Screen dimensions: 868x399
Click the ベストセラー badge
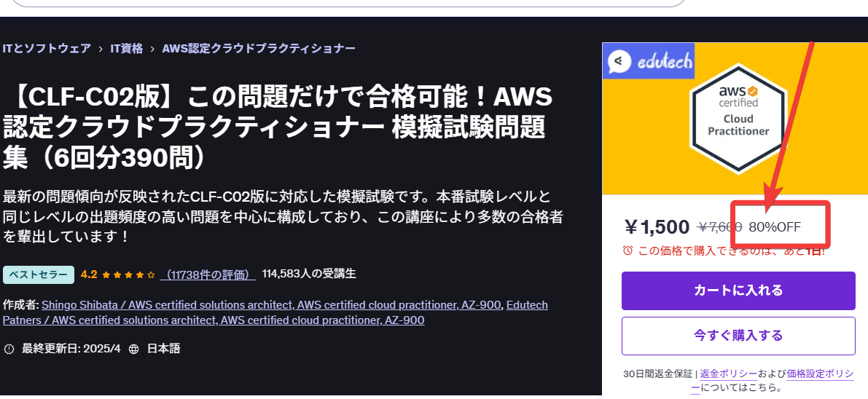(38, 274)
